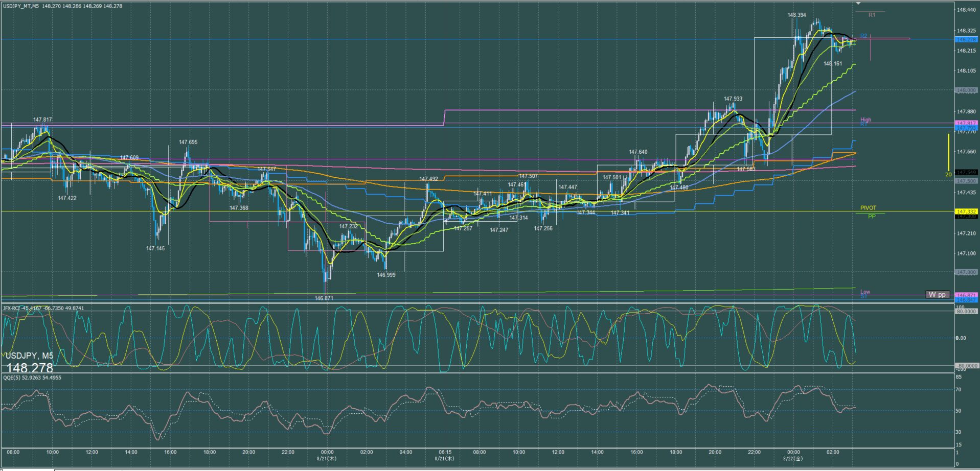Select the 06:15 time axis label
980x471 pixels.
click(x=445, y=452)
